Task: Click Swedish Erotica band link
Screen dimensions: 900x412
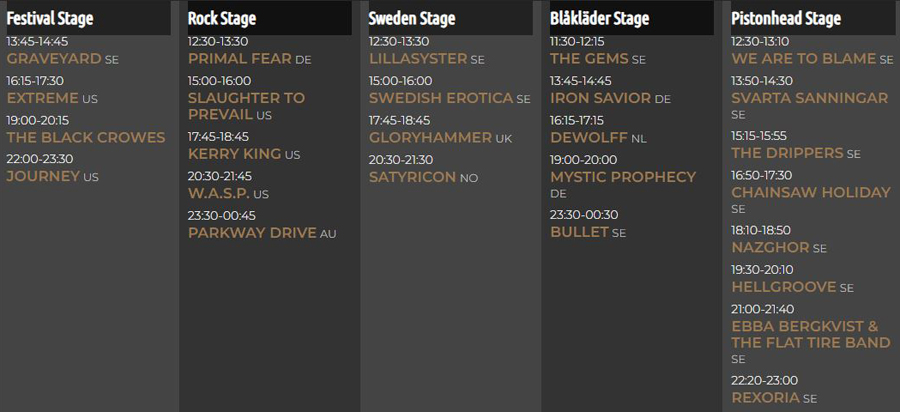Action: pos(441,98)
